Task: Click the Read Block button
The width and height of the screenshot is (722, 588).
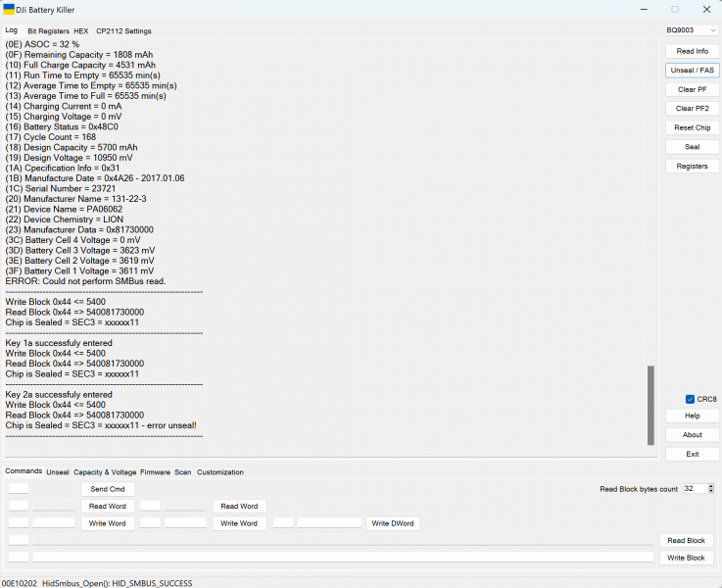Action: (686, 541)
